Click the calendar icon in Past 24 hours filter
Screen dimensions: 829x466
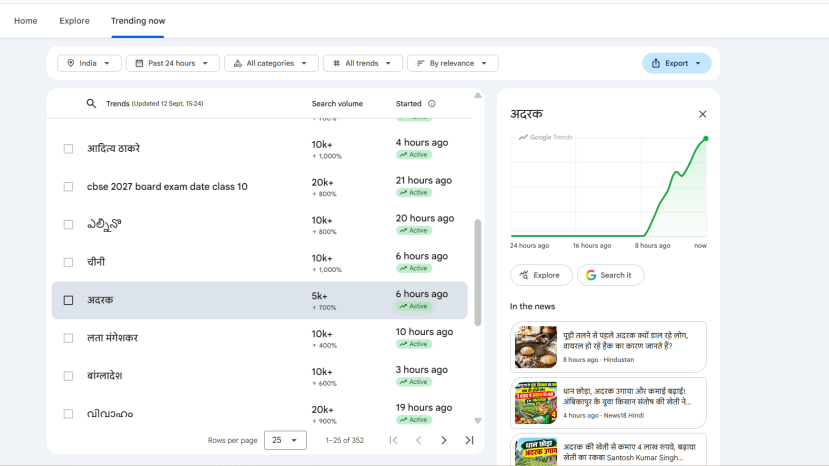point(139,63)
